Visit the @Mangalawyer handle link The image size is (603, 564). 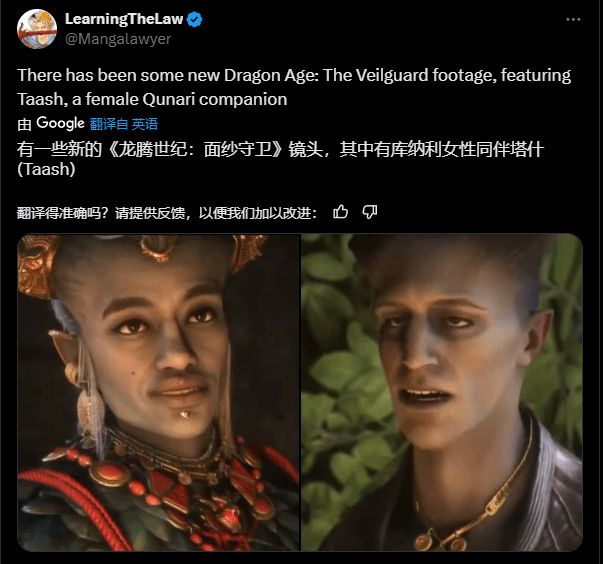pos(118,39)
